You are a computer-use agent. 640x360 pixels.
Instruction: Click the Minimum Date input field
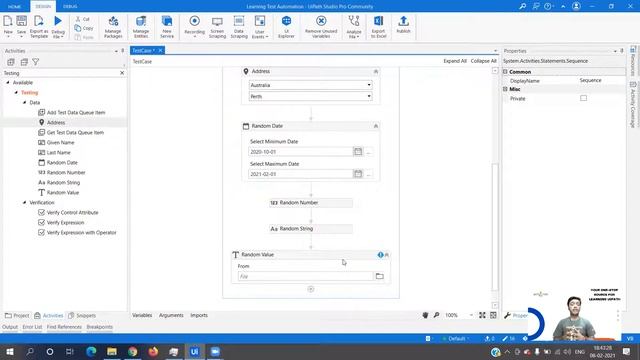300,151
